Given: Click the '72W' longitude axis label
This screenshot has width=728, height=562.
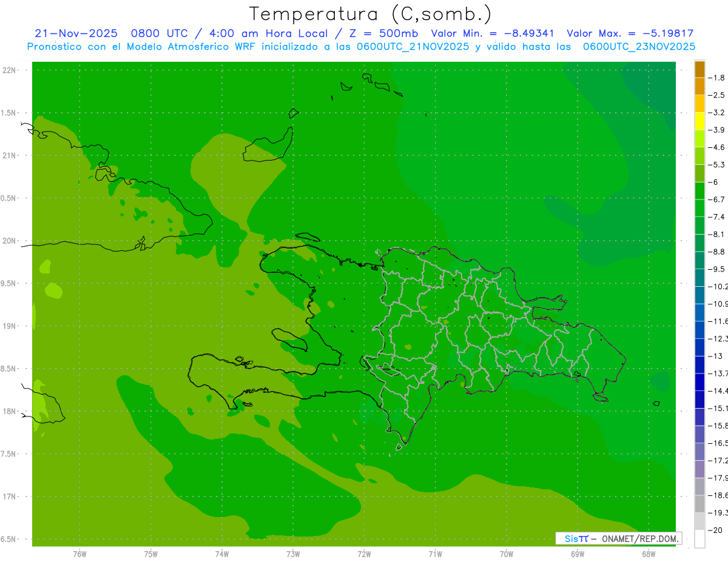Looking at the screenshot, I should click(x=364, y=554).
